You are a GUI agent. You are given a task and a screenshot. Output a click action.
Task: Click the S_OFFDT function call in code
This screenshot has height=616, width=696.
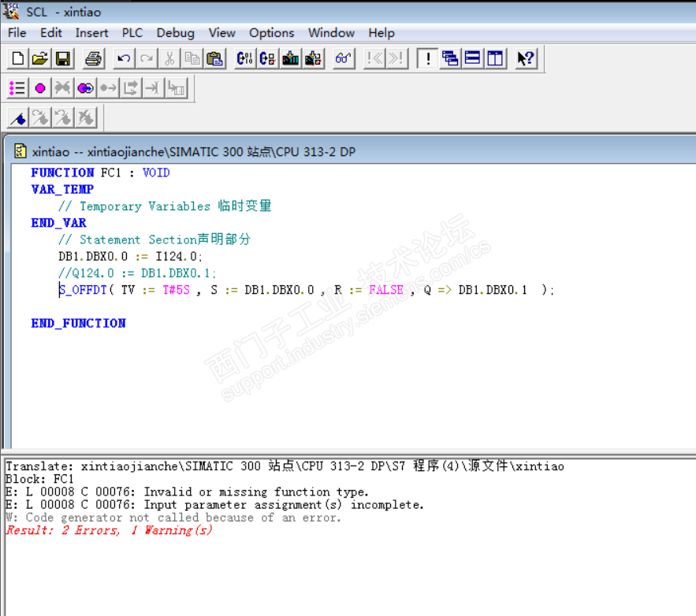[x=83, y=290]
